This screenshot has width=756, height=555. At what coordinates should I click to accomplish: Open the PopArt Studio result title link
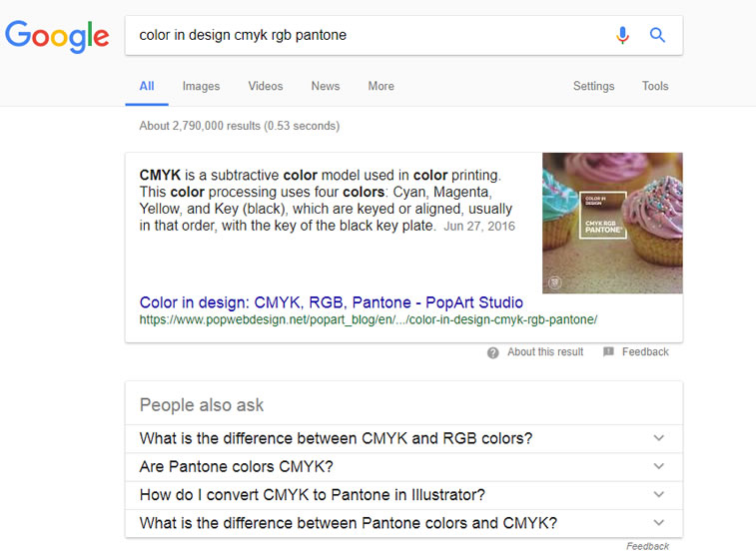[332, 302]
